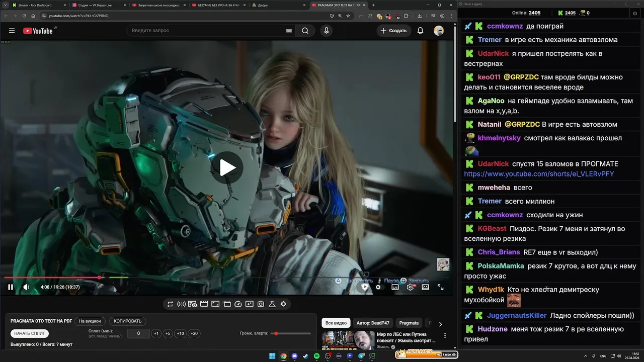Screen dimensions: 644x362
Task: Click the На аукцион button
Action: [90, 321]
